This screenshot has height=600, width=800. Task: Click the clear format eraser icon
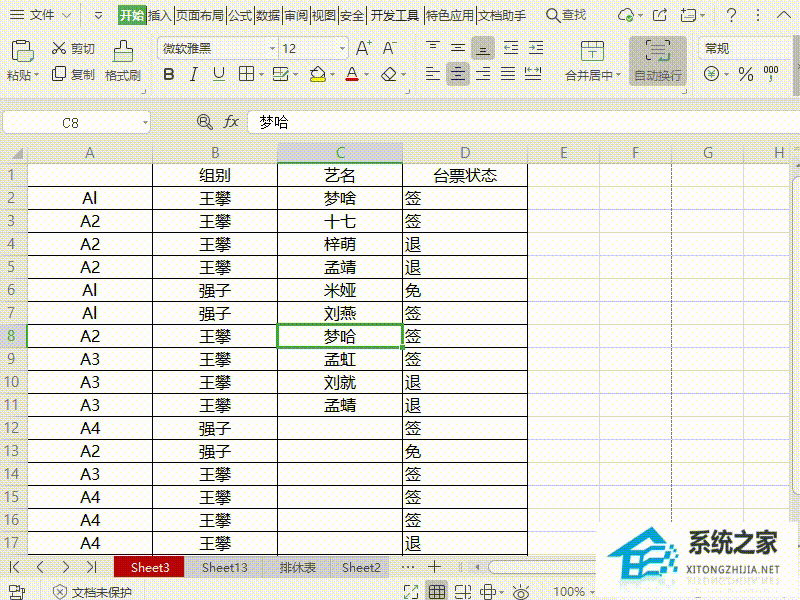click(x=389, y=74)
